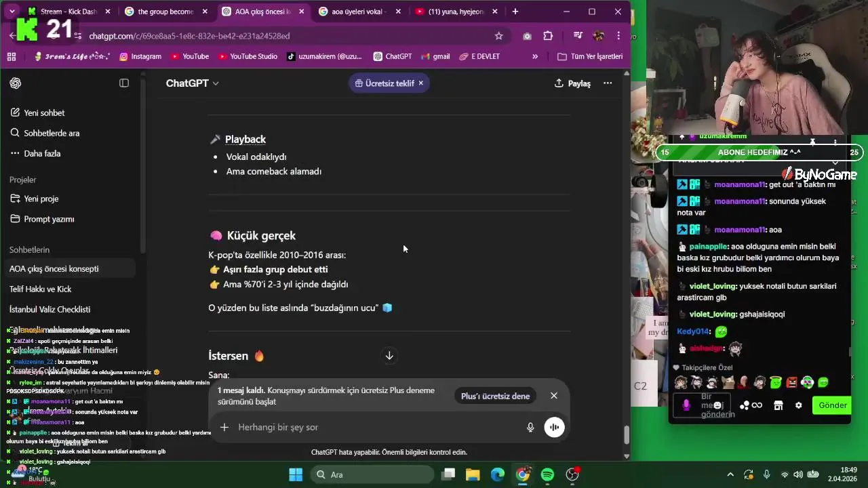Open the apps grid in the bookmarks bar
The image size is (868, 488).
click(x=12, y=57)
